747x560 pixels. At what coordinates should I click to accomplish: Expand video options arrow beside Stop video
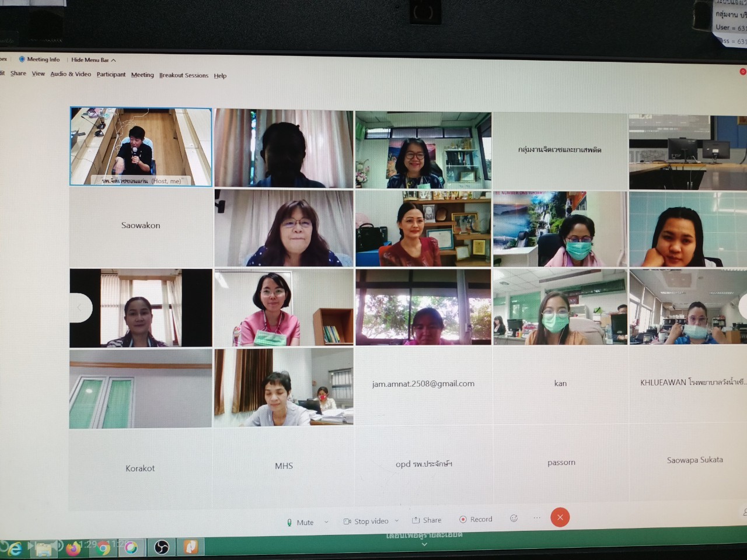[x=397, y=520]
